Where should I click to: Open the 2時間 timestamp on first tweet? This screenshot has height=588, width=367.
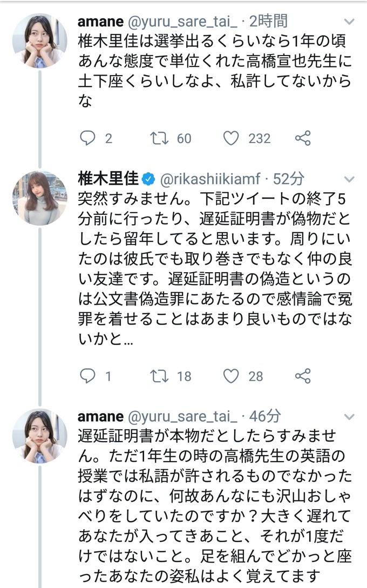(268, 22)
